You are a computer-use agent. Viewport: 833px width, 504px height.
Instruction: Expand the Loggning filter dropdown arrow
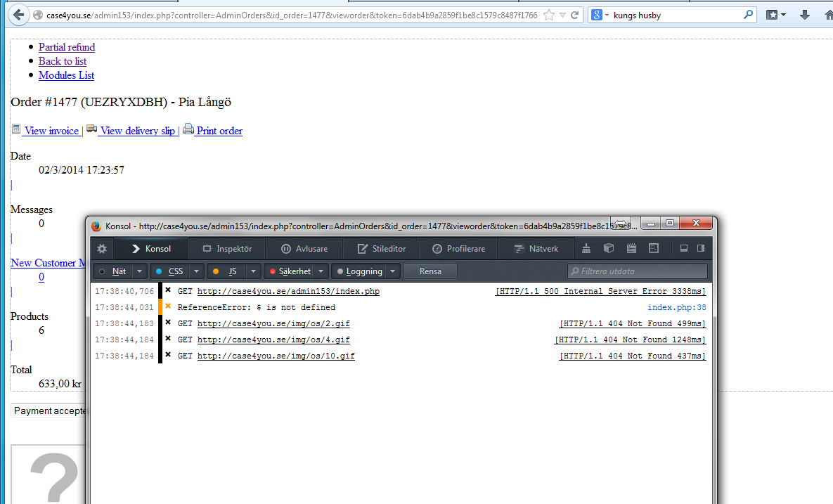[392, 271]
